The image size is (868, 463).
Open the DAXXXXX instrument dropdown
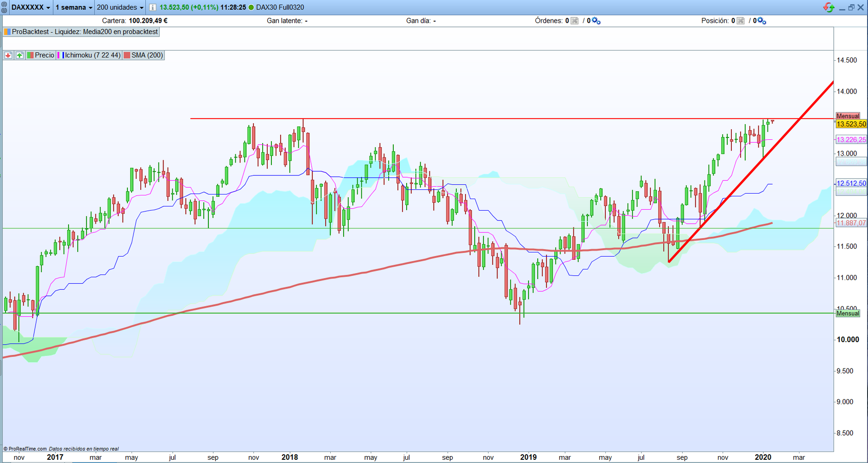click(31, 7)
